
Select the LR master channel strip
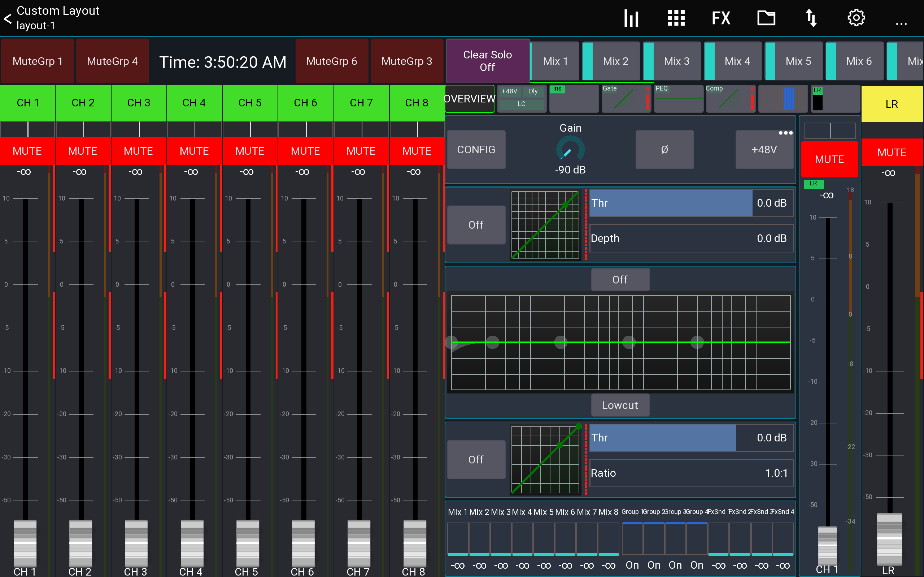892,103
